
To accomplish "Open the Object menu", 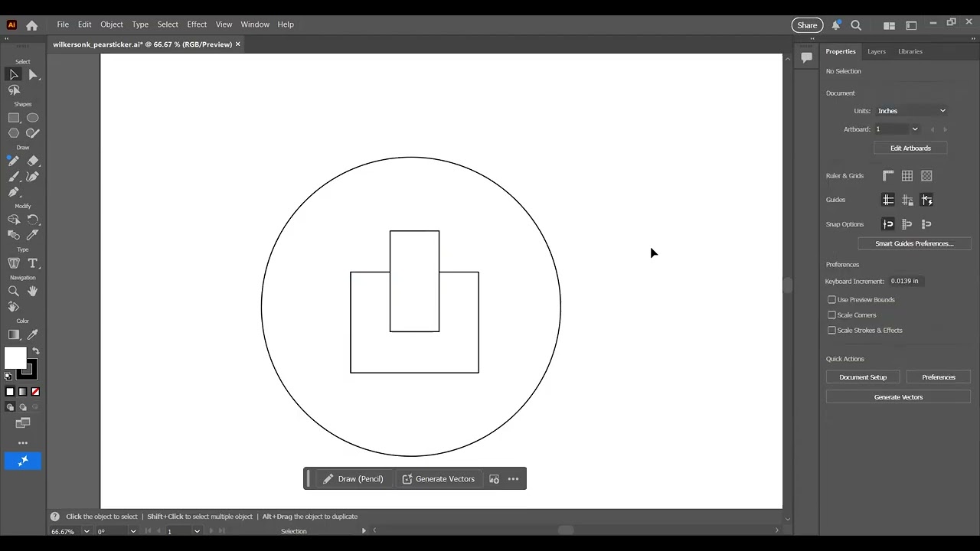I will tap(112, 24).
